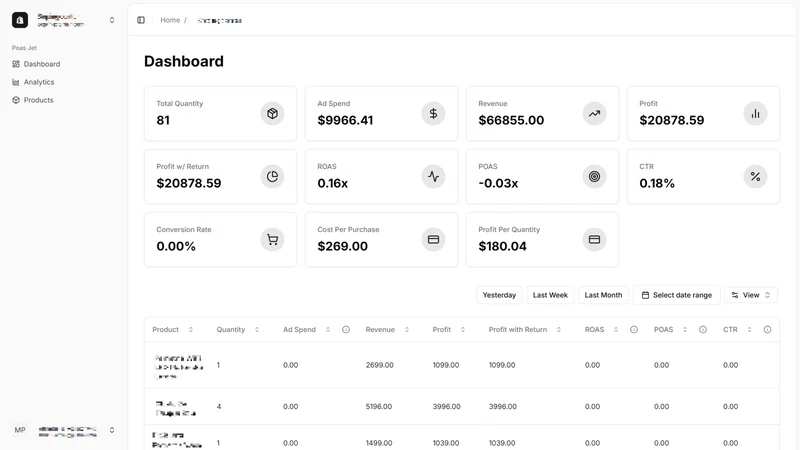The image size is (800, 450).
Task: Click the $9966.41 ad spend figure
Action: tap(345, 120)
